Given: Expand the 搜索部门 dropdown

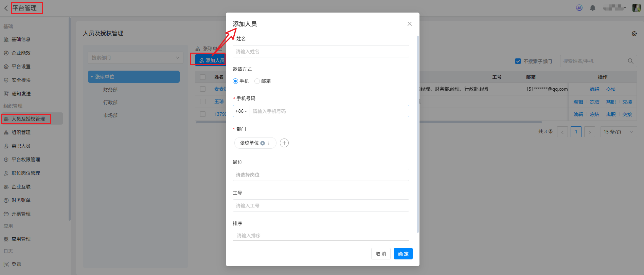Looking at the screenshot, I should coord(135,58).
